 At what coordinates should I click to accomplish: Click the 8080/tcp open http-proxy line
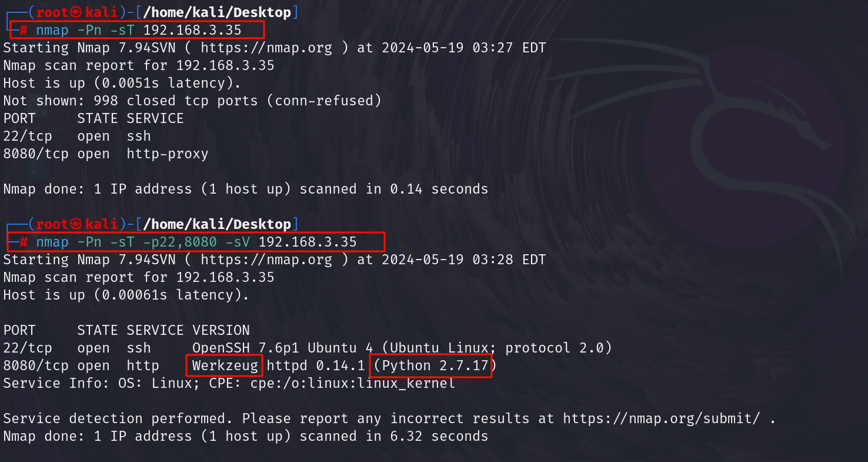point(106,154)
